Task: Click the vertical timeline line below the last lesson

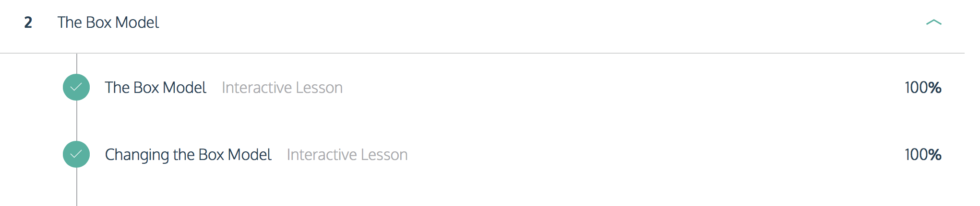Action: pyautogui.click(x=77, y=187)
